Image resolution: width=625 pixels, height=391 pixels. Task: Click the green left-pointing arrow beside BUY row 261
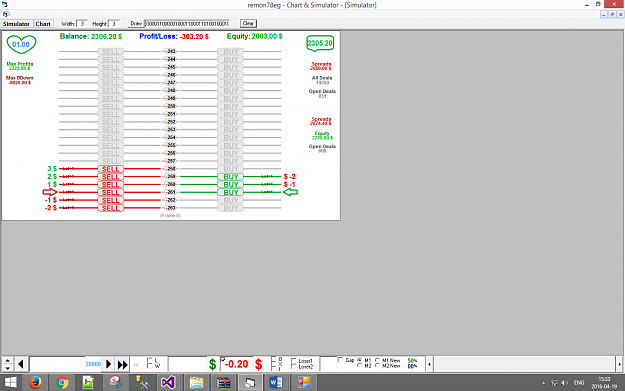coord(291,192)
